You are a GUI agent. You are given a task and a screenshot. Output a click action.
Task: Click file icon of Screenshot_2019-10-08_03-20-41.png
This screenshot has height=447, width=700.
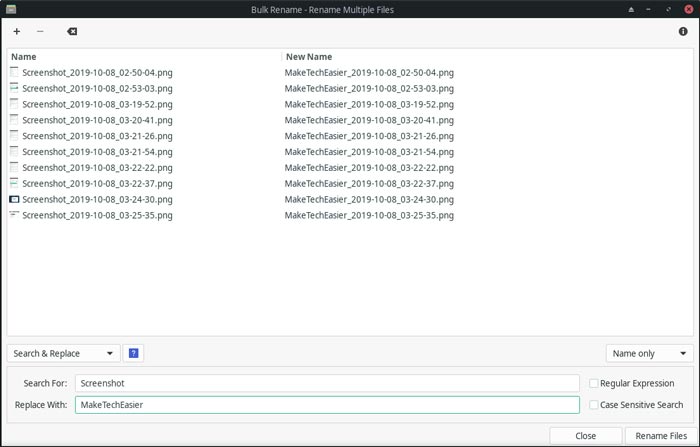point(14,120)
